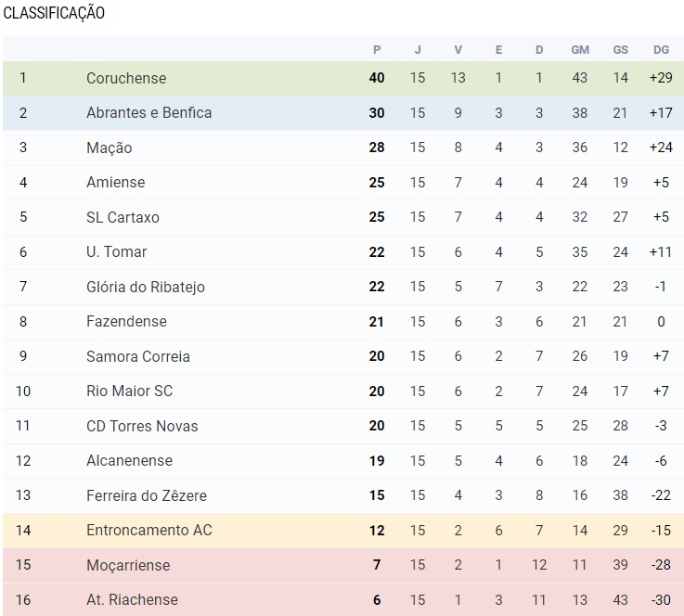Click the Fazendense team name
Image resolution: width=684 pixels, height=616 pixels.
click(126, 322)
